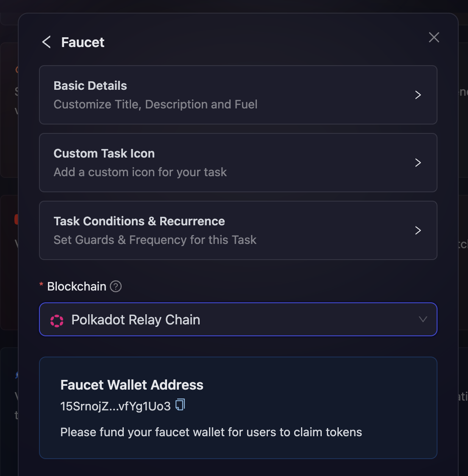Click the chevron on Task Conditions & Recurrence

coord(418,230)
